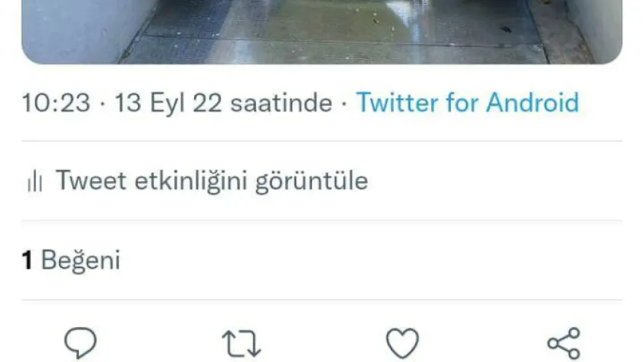The image size is (644, 362).
Task: Click the word Beğeni
Action: click(x=80, y=261)
